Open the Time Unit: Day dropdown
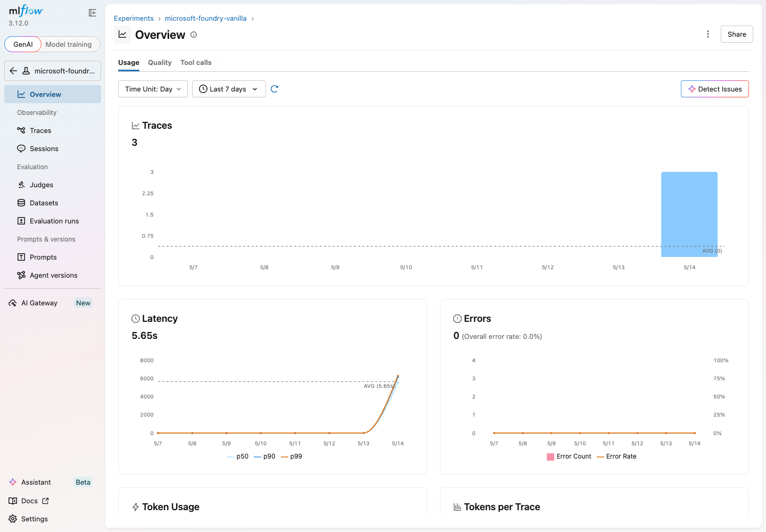 coord(153,89)
